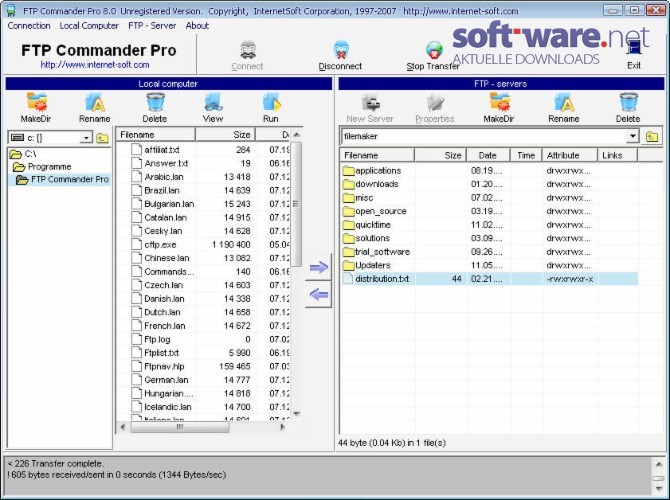Select solutions folder name on server
This screenshot has height=500, width=670.
373,238
